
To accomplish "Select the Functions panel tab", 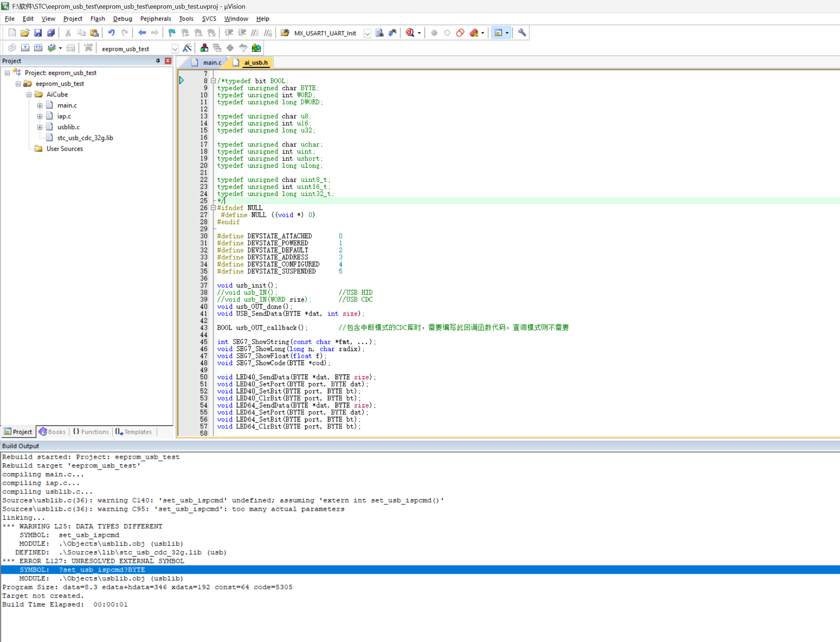I will (91, 432).
